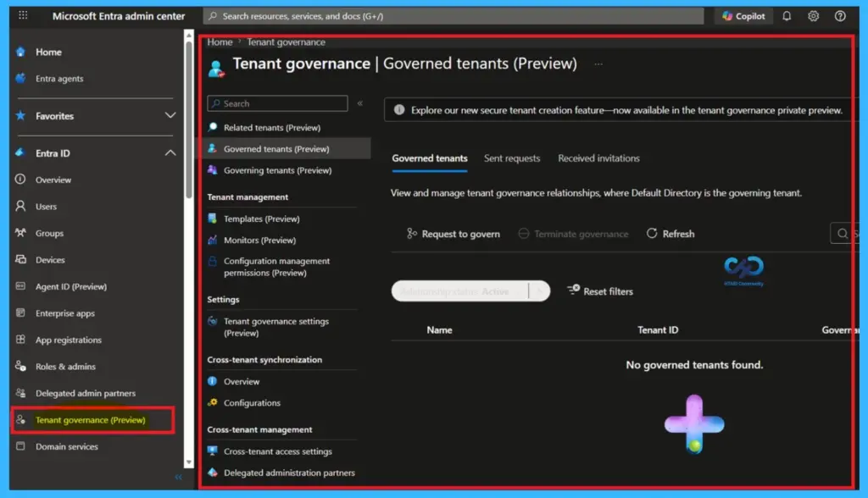Open Copilot from the top bar

(x=743, y=15)
